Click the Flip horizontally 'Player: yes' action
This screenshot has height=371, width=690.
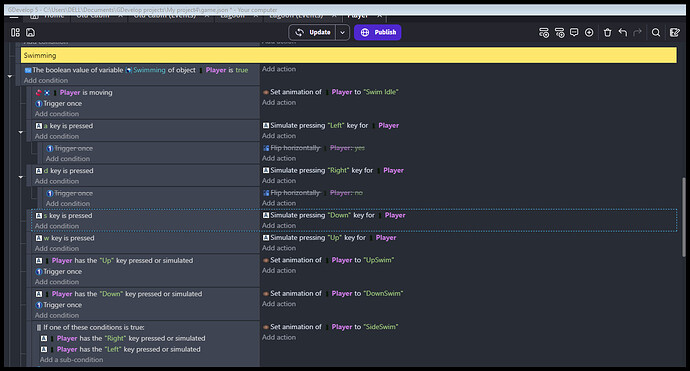(314, 148)
